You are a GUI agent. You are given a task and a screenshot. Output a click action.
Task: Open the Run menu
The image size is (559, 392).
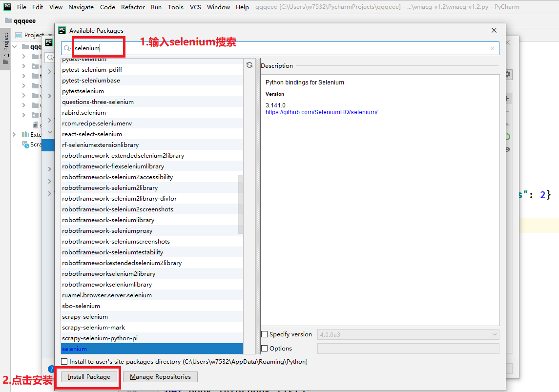click(x=156, y=7)
